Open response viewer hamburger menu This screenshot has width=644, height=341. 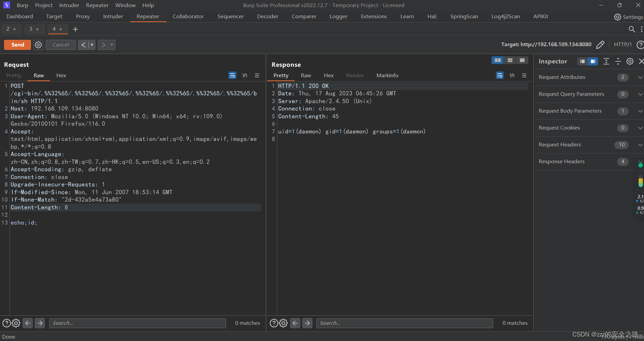(x=524, y=76)
